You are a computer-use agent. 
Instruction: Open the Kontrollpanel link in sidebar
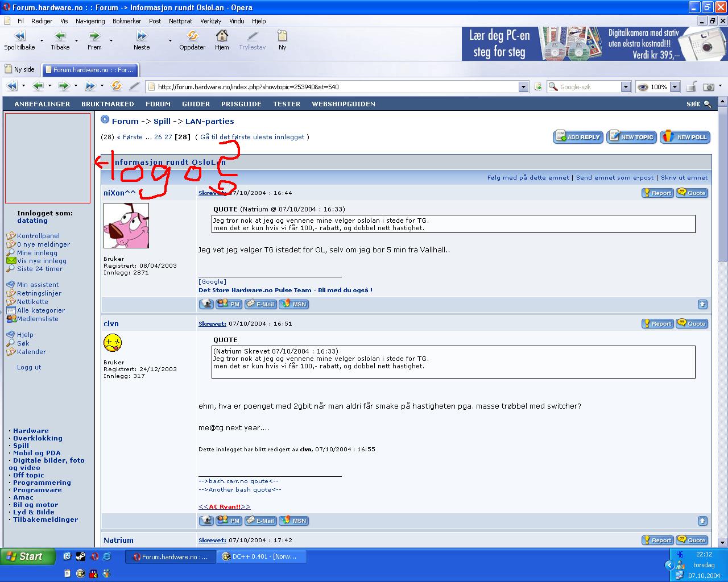[x=38, y=236]
